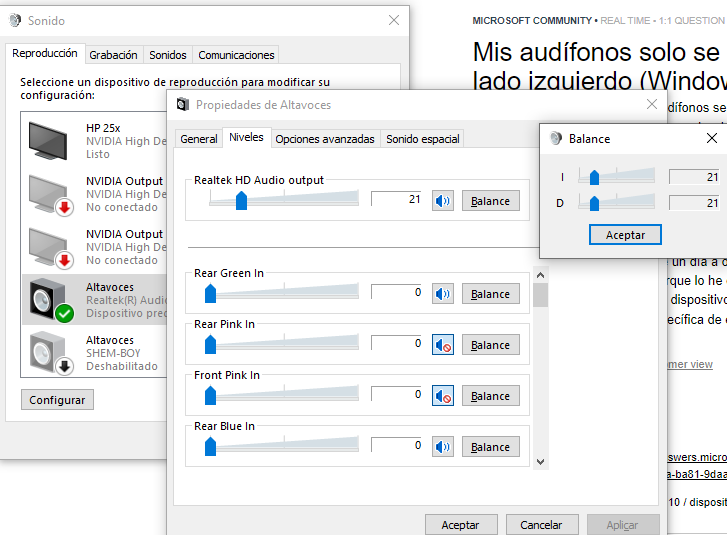The height and width of the screenshot is (535, 727).
Task: Click the left channel value field in Balance
Action: 694,177
